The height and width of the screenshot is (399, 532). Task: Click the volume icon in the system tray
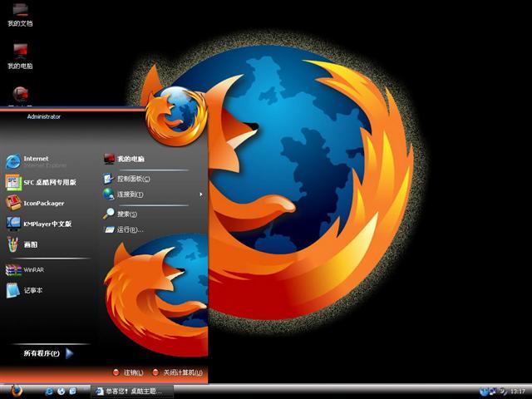503,392
